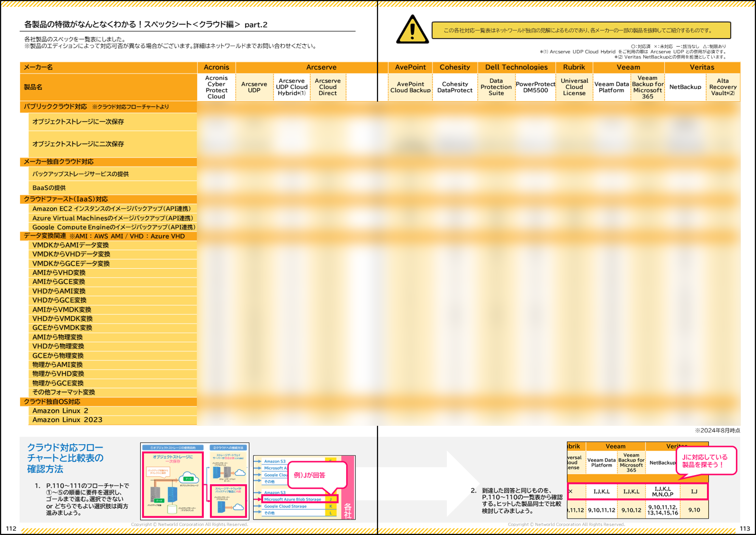Select the Arcserve UDP Cloud Hybrid product cell

[292, 87]
